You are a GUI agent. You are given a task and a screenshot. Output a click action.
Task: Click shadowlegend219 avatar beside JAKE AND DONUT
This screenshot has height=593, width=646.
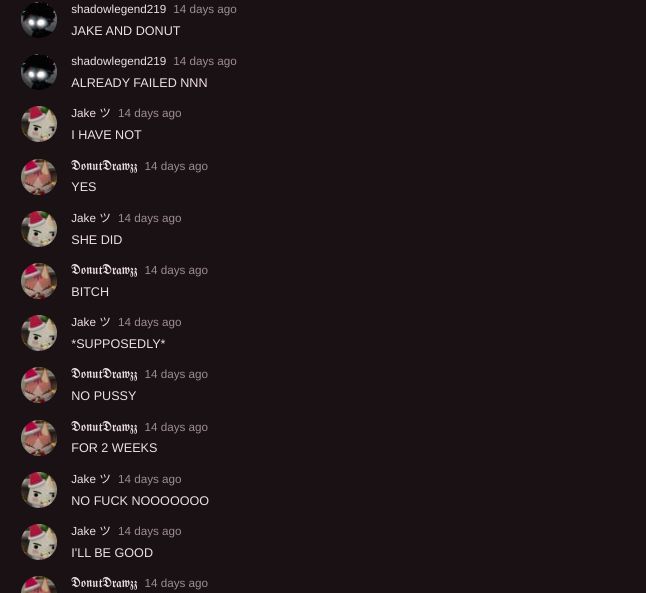coord(39,20)
